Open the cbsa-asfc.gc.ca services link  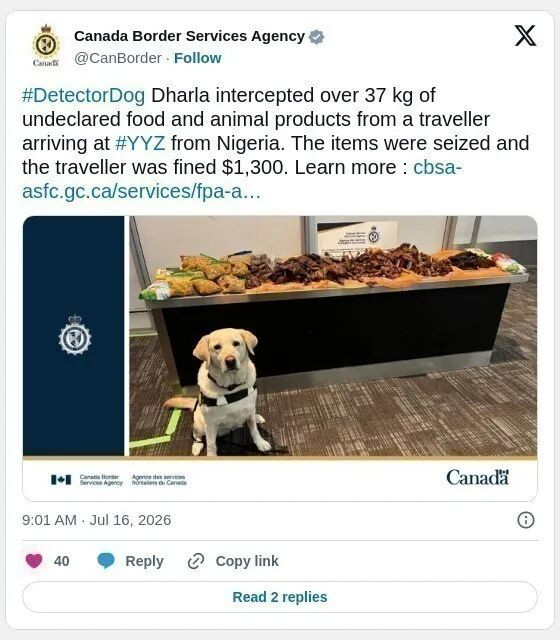click(242, 179)
